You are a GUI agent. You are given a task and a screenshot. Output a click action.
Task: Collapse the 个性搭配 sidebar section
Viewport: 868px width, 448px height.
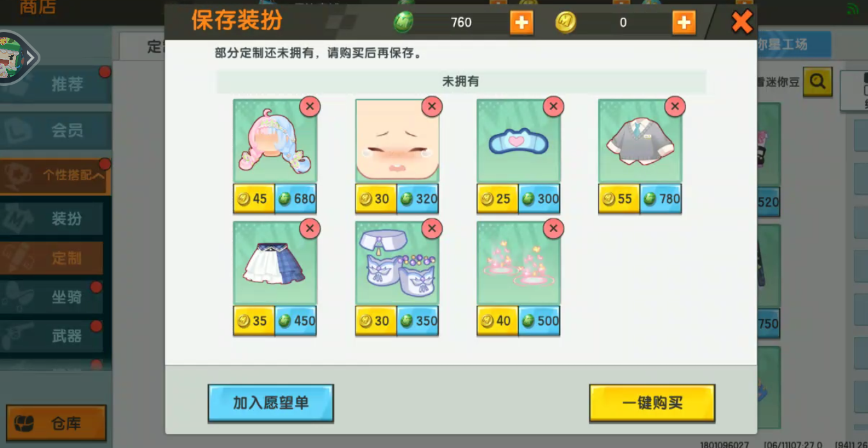pos(55,175)
